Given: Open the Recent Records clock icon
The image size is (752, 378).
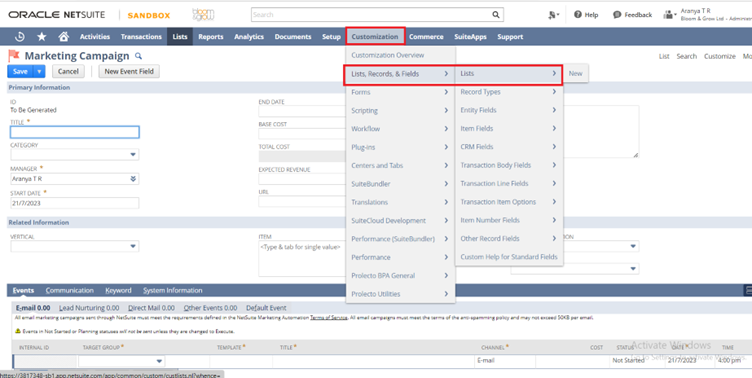Looking at the screenshot, I should pyautogui.click(x=20, y=36).
